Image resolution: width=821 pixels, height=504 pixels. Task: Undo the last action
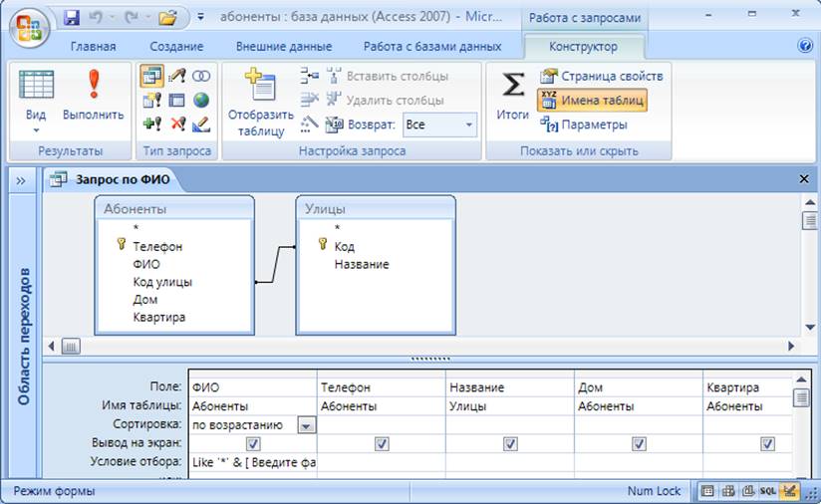pos(96,18)
